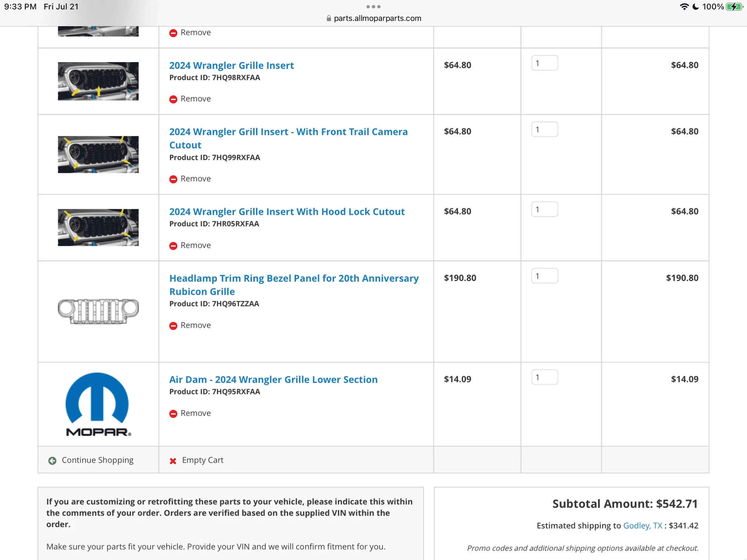Click Remove text for the partially visible top item
The width and height of the screenshot is (747, 560).
tap(195, 33)
